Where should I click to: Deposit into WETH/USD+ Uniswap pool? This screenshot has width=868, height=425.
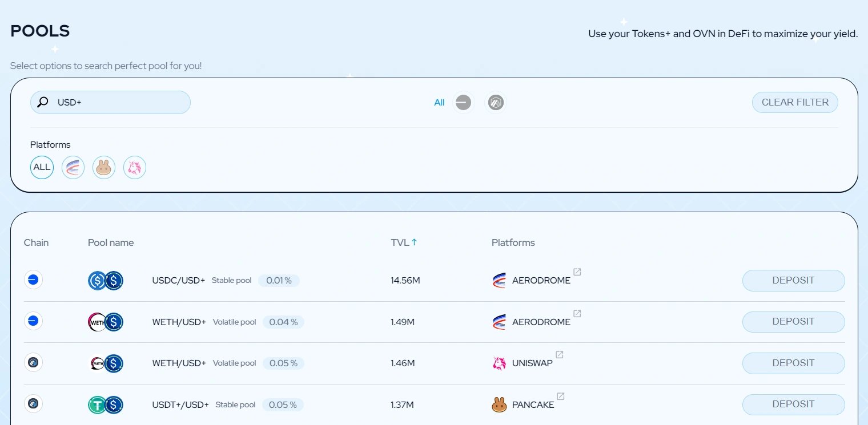coord(793,363)
